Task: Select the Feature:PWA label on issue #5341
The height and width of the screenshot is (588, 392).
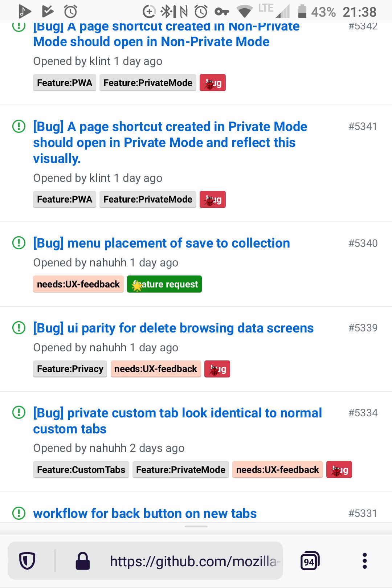Action: 64,199
